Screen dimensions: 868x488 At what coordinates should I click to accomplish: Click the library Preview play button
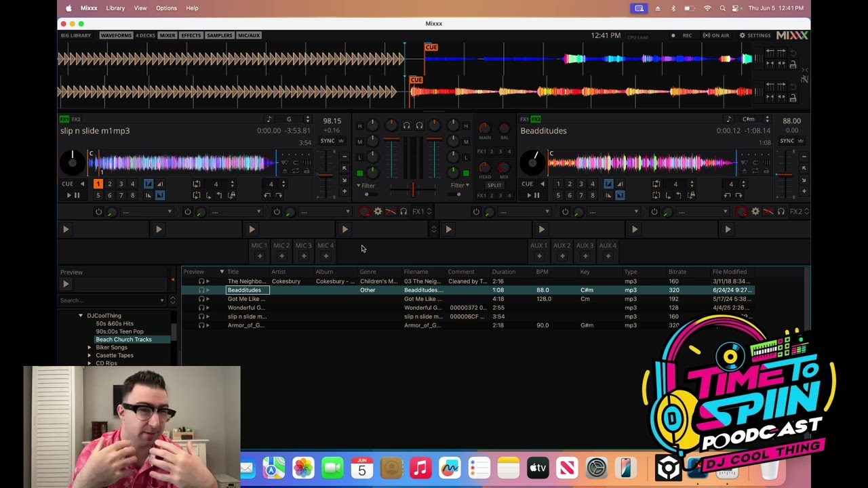66,284
